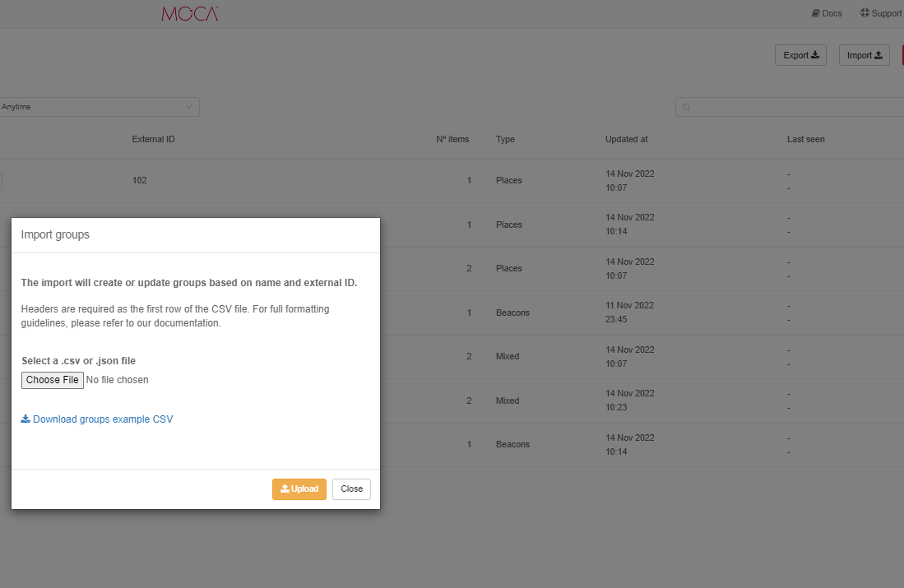Image resolution: width=904 pixels, height=588 pixels.
Task: Click Mixed in the 10:07 row
Action: click(508, 356)
